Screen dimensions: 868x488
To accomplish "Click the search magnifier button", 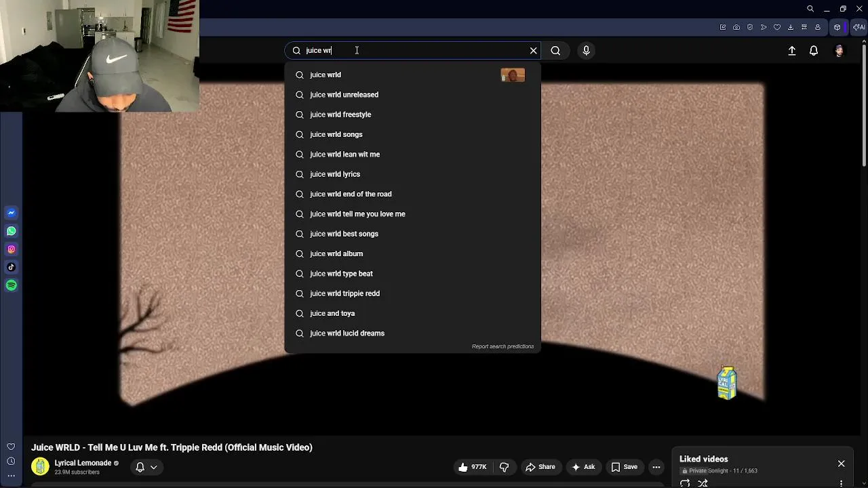I will [x=555, y=51].
